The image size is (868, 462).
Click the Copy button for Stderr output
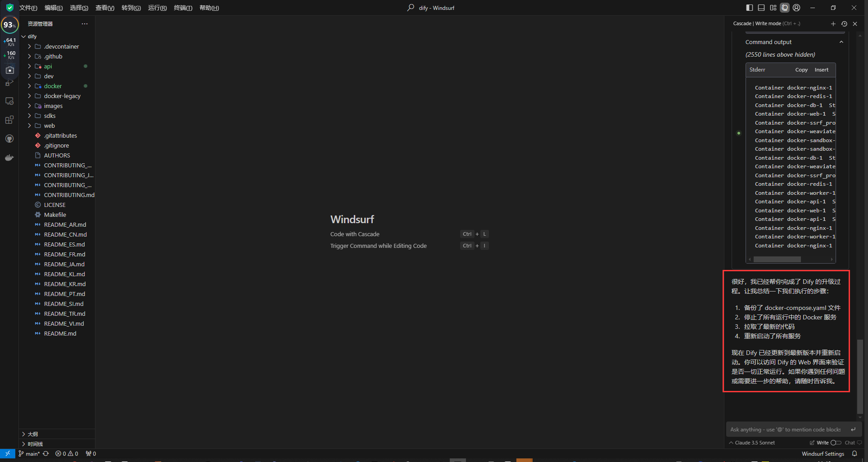[801, 70]
